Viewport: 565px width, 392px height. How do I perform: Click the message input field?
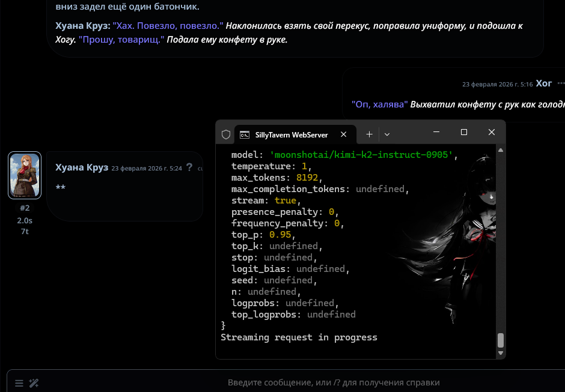(334, 382)
